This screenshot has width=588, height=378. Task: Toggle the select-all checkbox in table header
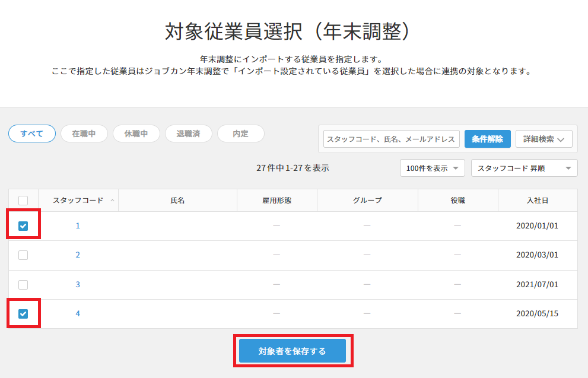tap(23, 200)
